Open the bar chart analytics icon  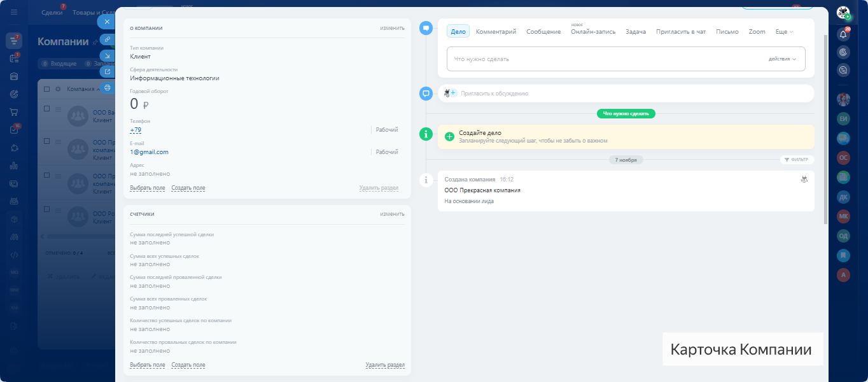[14, 166]
